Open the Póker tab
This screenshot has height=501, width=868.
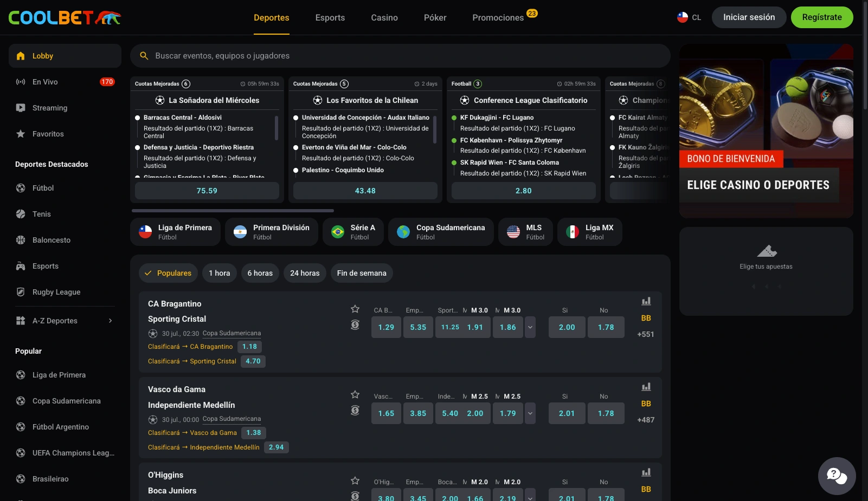coord(435,17)
